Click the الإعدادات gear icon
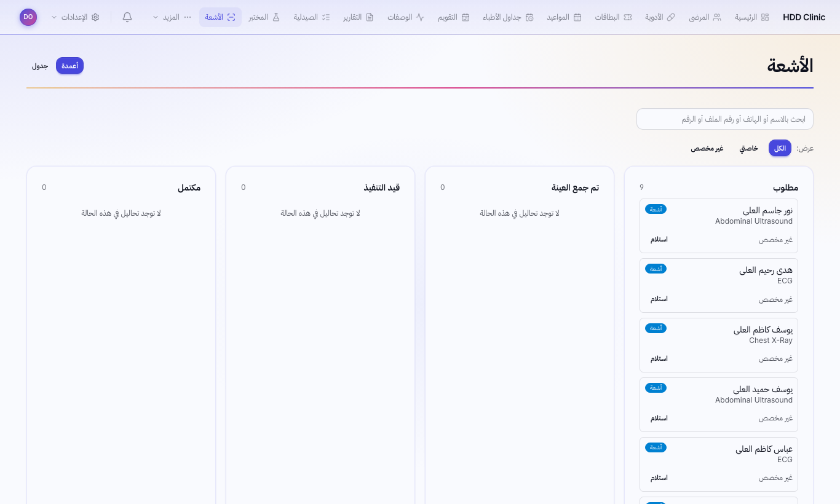840x504 pixels. pos(95,17)
